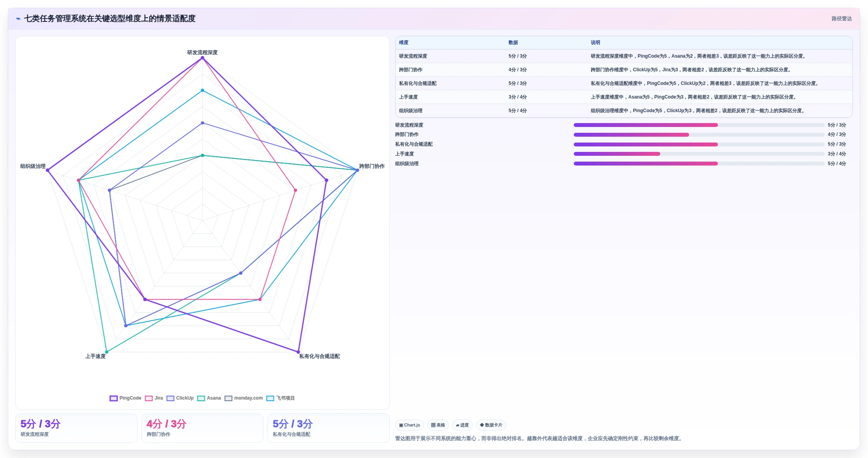
Task: Click the 研发流程深度 radar axis label
Action: [x=202, y=52]
